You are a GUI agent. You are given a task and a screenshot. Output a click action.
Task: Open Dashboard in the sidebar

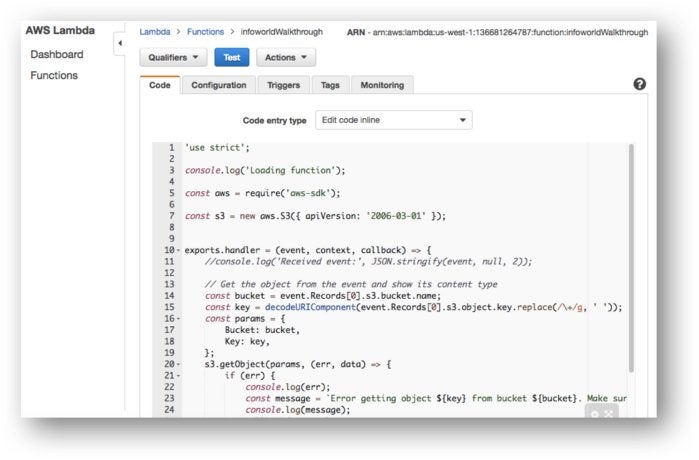coord(57,54)
